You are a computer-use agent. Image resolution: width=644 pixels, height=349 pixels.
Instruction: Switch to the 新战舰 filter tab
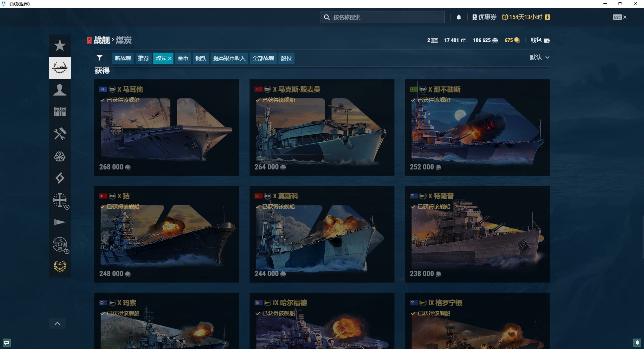[x=123, y=58]
